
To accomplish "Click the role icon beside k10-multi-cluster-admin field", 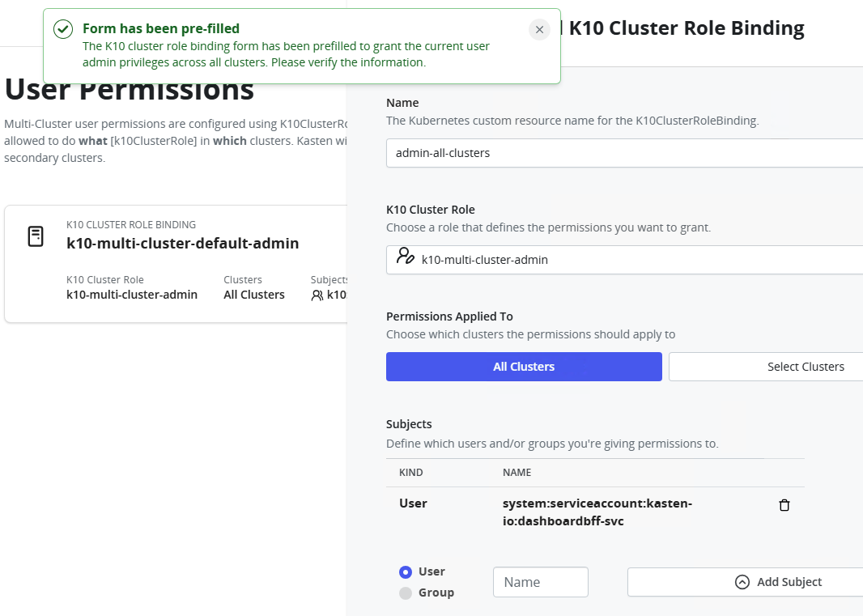I will [405, 257].
